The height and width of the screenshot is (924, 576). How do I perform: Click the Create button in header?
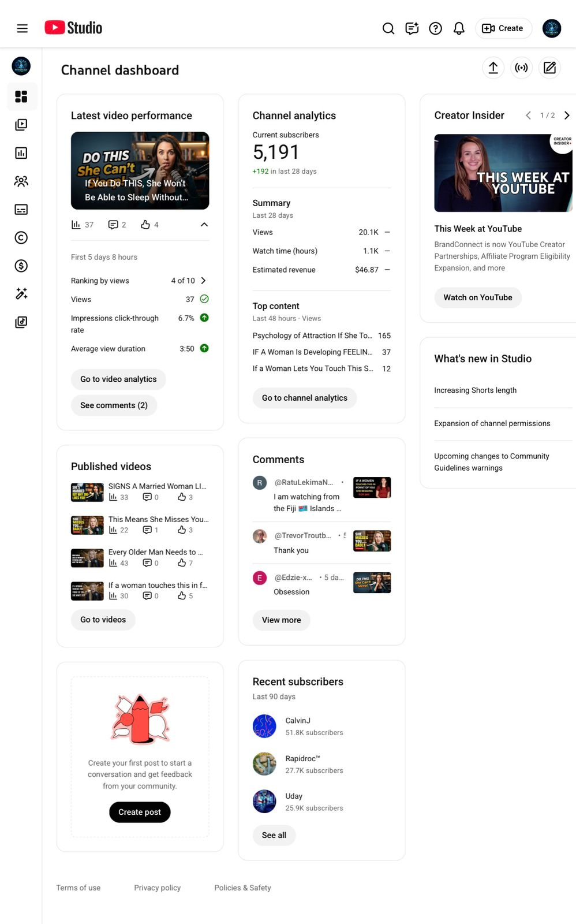(503, 28)
